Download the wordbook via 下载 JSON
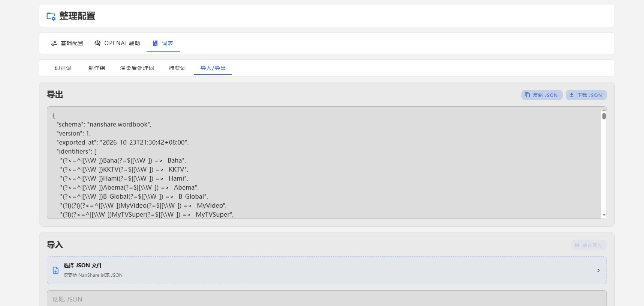Image resolution: width=644 pixels, height=306 pixels. click(x=586, y=95)
